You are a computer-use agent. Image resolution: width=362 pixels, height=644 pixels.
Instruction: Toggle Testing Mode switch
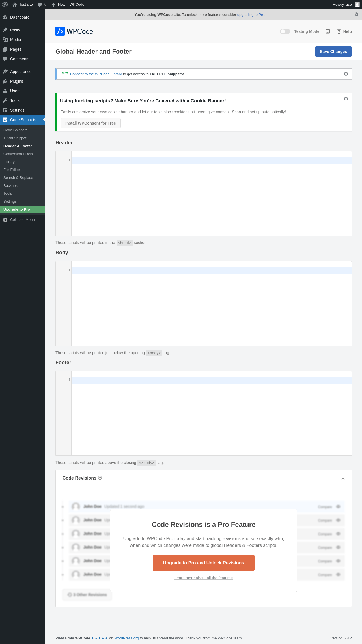coord(285,31)
